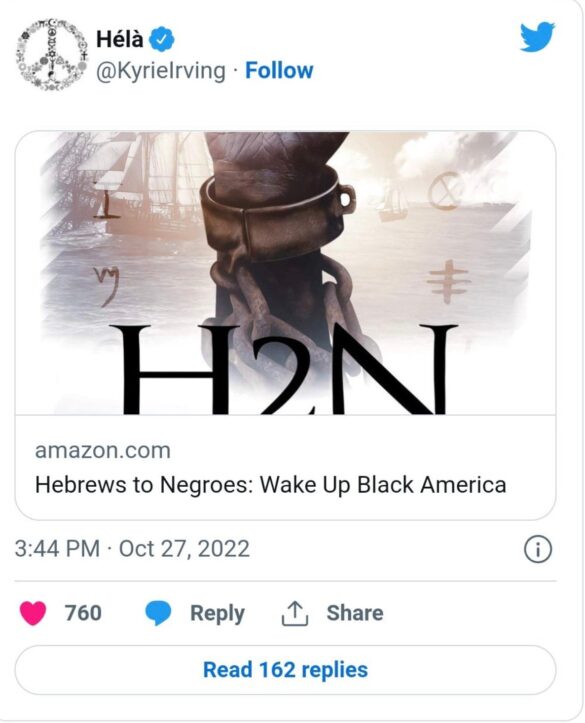
Task: Open the H2N book cover preview image
Action: pos(285,273)
